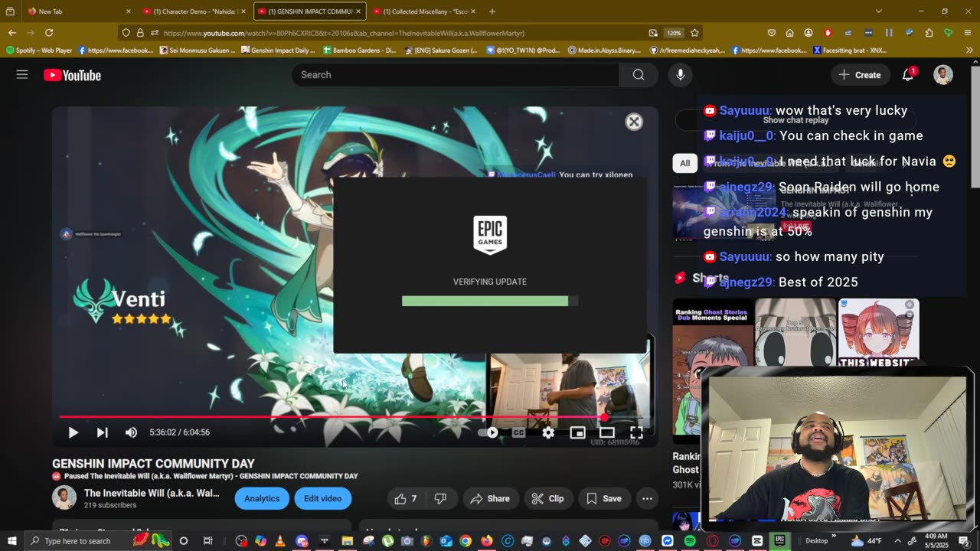Image resolution: width=980 pixels, height=551 pixels.
Task: Open a new browser tab with plus
Action: point(492,11)
